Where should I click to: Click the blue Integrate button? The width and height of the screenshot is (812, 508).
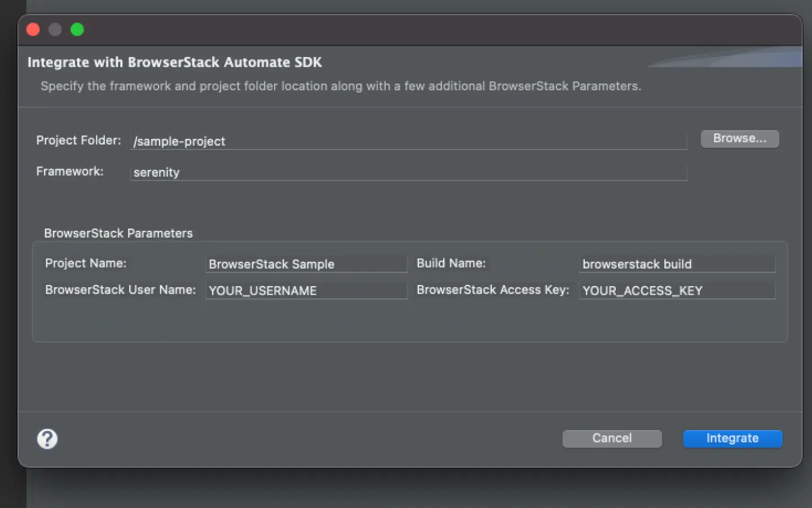(x=732, y=439)
